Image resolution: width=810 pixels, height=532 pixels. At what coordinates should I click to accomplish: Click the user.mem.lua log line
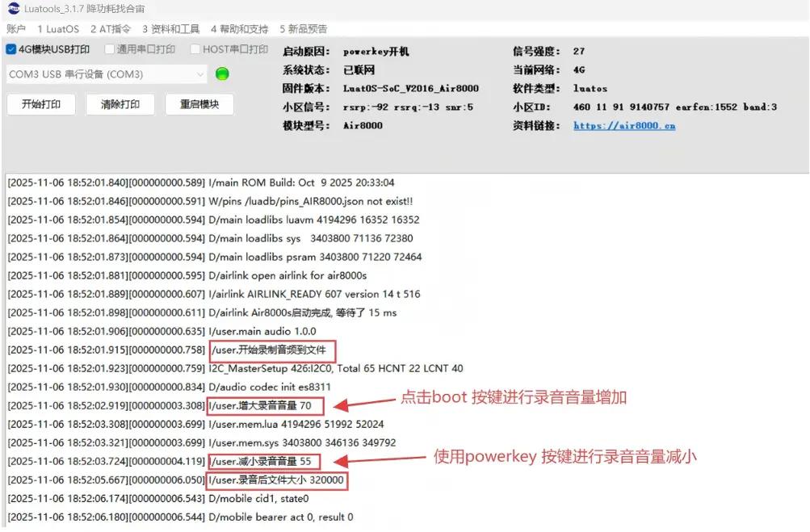tap(195, 425)
